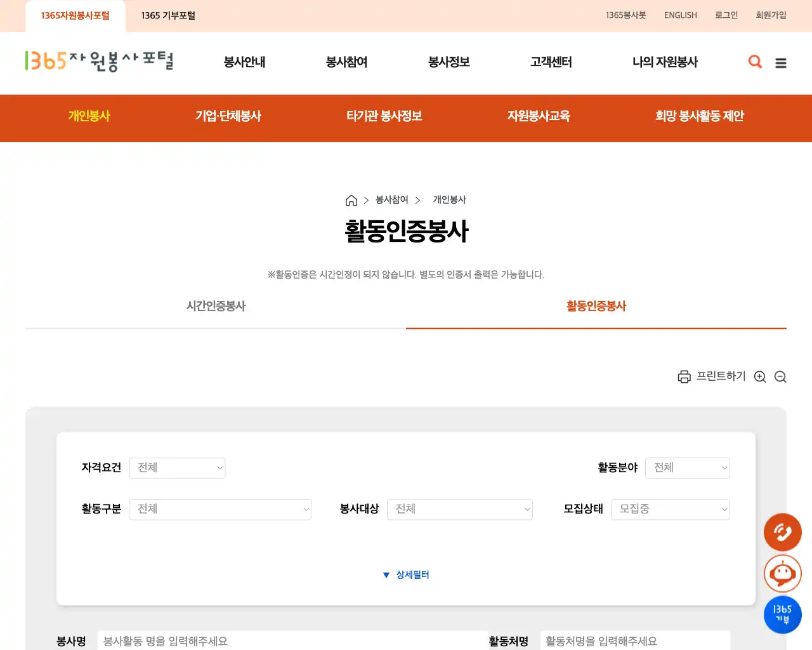Click the 1365 자원봉사포털 logo
812x650 pixels.
click(x=98, y=62)
